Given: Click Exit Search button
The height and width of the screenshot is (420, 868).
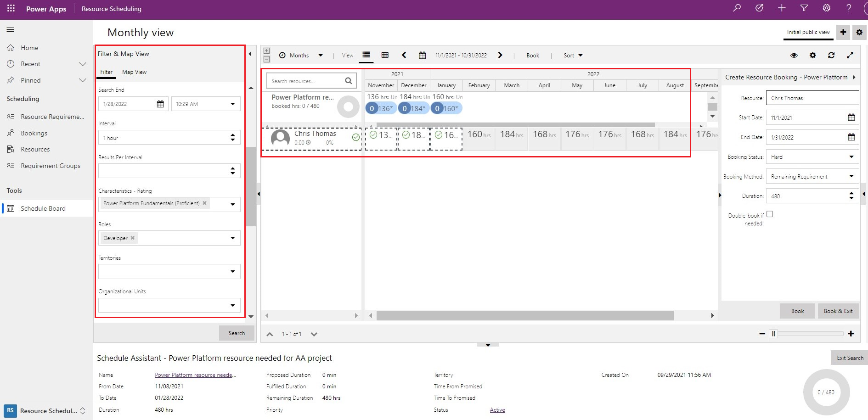Looking at the screenshot, I should point(850,358).
